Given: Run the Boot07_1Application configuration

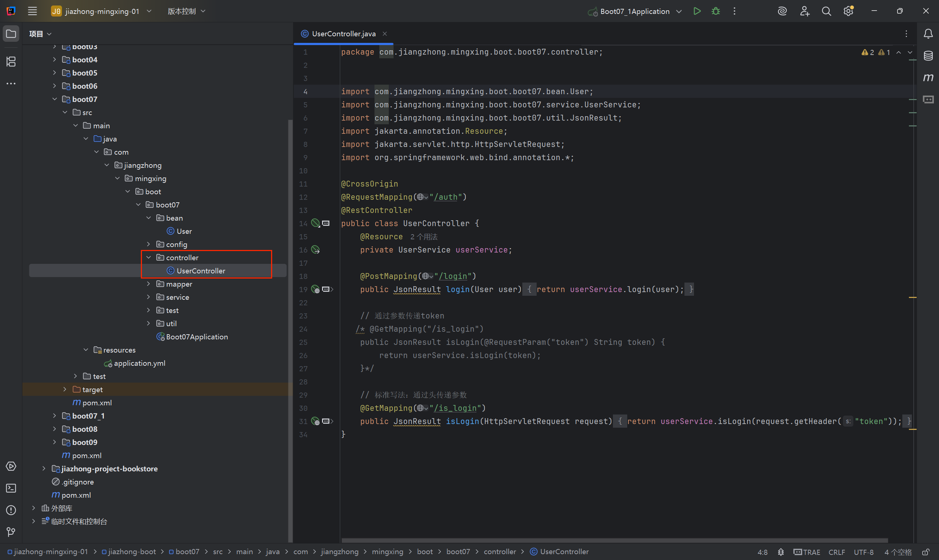Looking at the screenshot, I should coord(697,11).
